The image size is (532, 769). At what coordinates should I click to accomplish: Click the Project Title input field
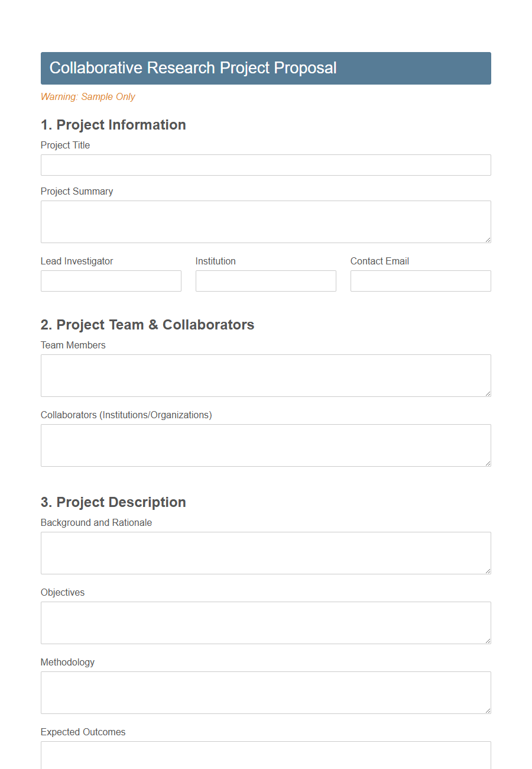tap(265, 164)
